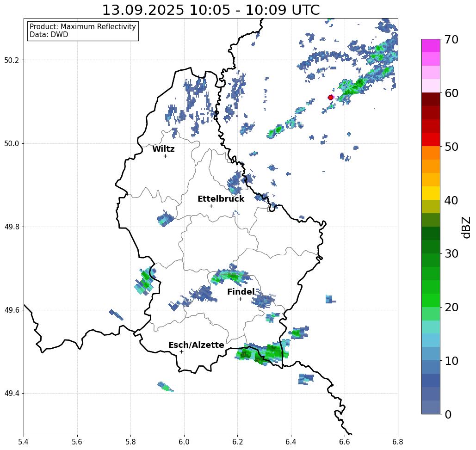Viewport: 476px width, 450px height.
Task: Click the cross marker below Wiltz
Action: click(165, 156)
